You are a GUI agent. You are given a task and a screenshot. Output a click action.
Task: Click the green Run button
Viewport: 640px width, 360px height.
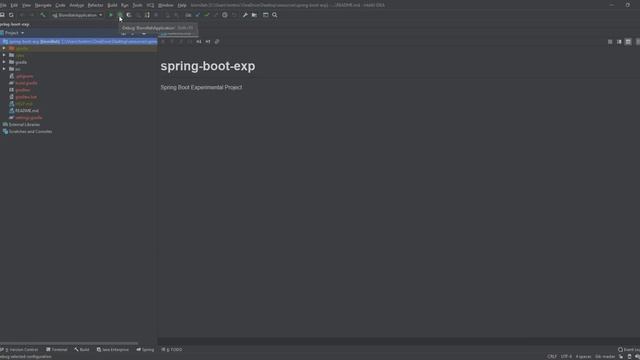pos(111,15)
